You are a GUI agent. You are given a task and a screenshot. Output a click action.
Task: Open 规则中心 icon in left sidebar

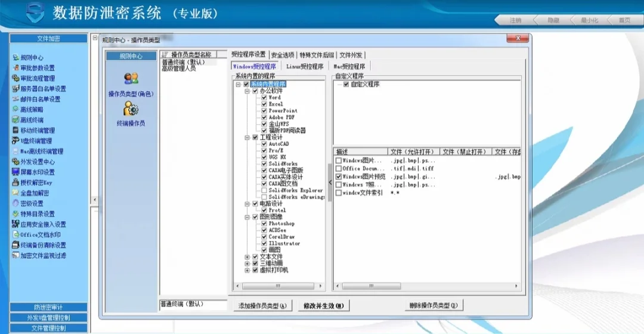(x=16, y=57)
